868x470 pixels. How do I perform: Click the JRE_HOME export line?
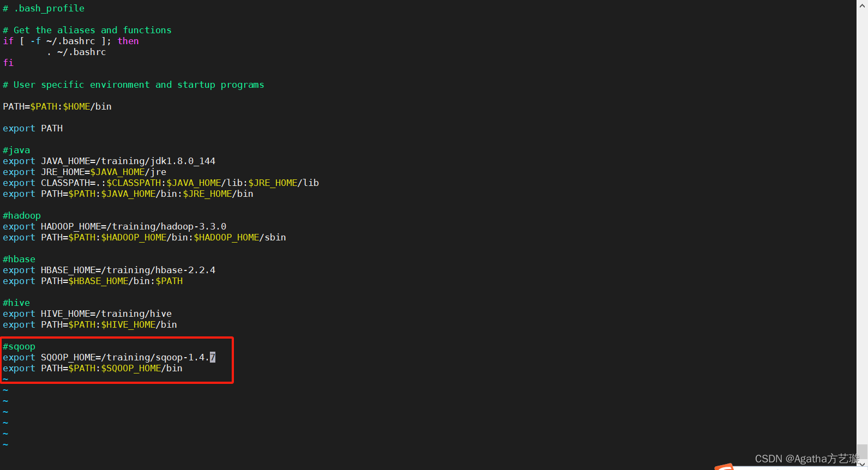(x=85, y=172)
